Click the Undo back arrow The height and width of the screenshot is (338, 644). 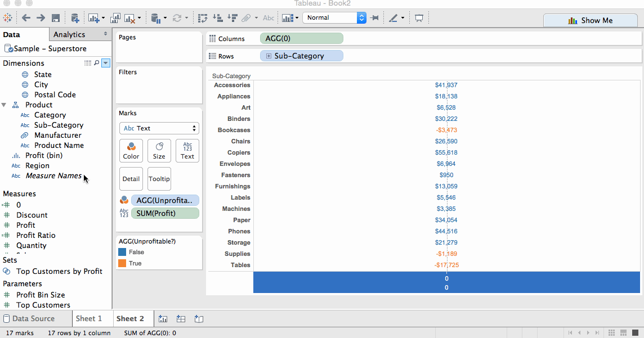26,18
